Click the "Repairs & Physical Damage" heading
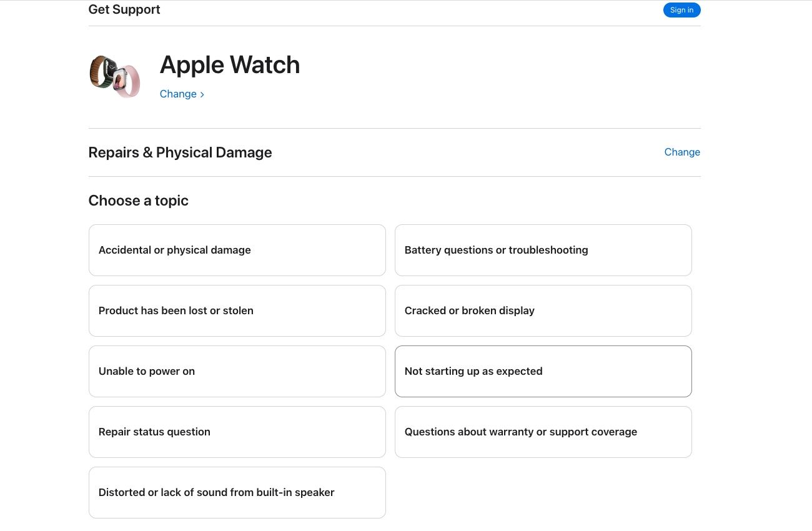The width and height of the screenshot is (812, 531). tap(180, 152)
